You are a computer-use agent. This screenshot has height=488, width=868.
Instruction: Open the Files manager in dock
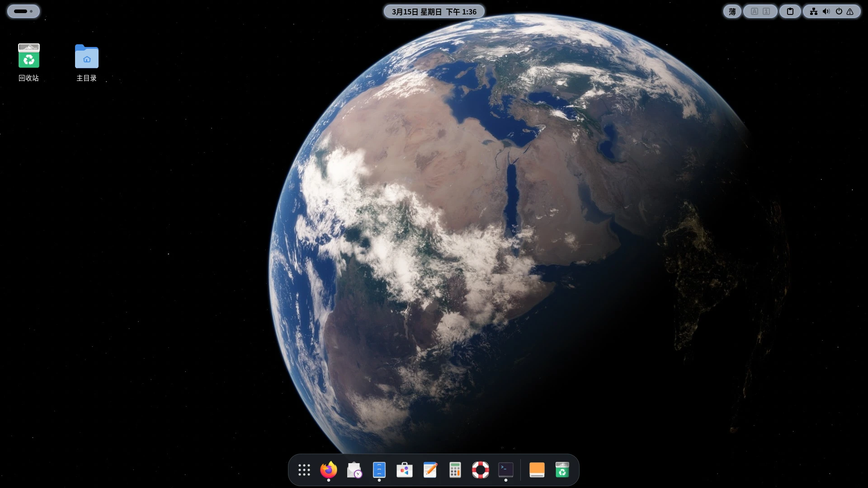[379, 470]
